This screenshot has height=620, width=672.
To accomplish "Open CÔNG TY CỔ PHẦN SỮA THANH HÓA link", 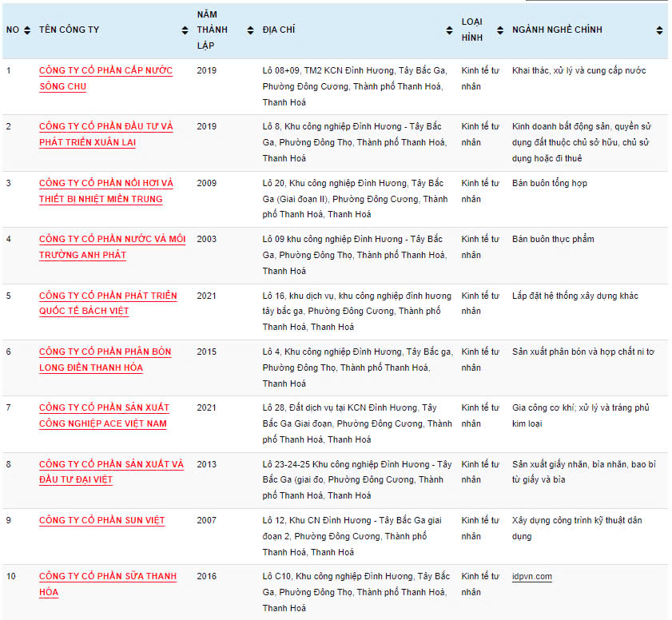I will click(108, 584).
